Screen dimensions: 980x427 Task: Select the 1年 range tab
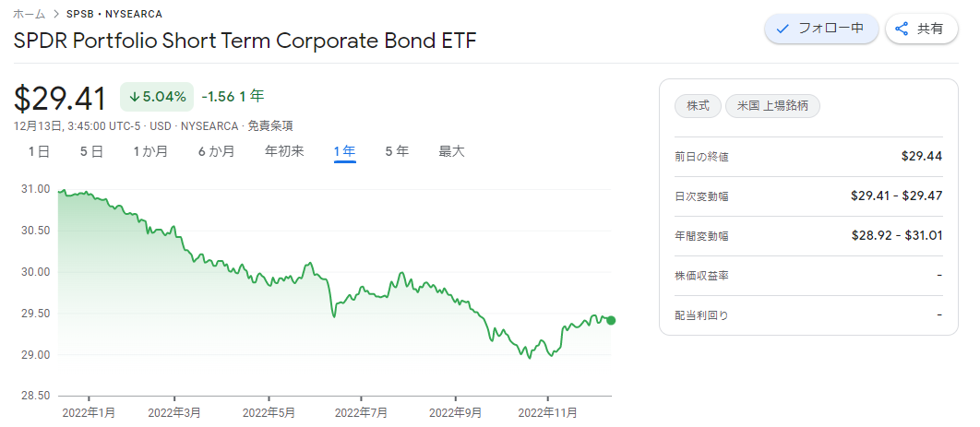coord(344,151)
